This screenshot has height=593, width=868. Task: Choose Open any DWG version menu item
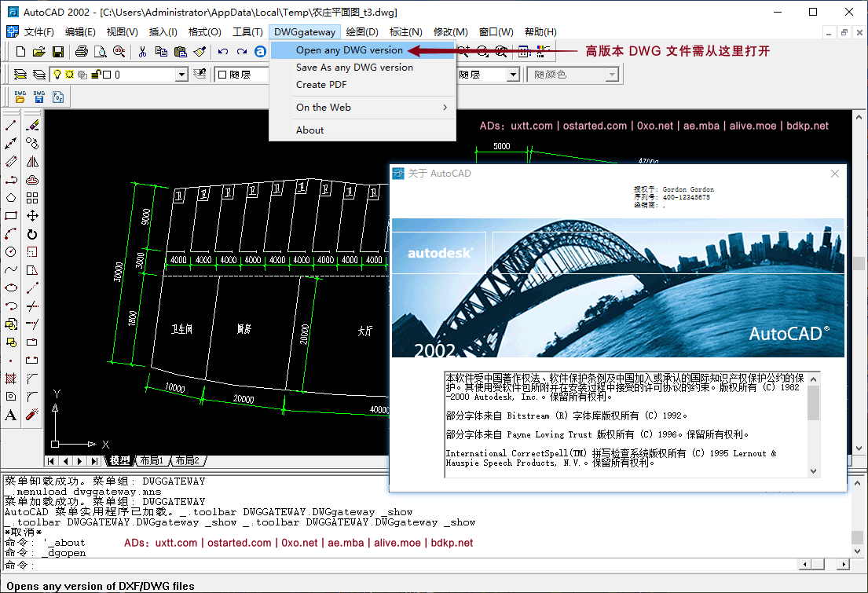(x=363, y=49)
